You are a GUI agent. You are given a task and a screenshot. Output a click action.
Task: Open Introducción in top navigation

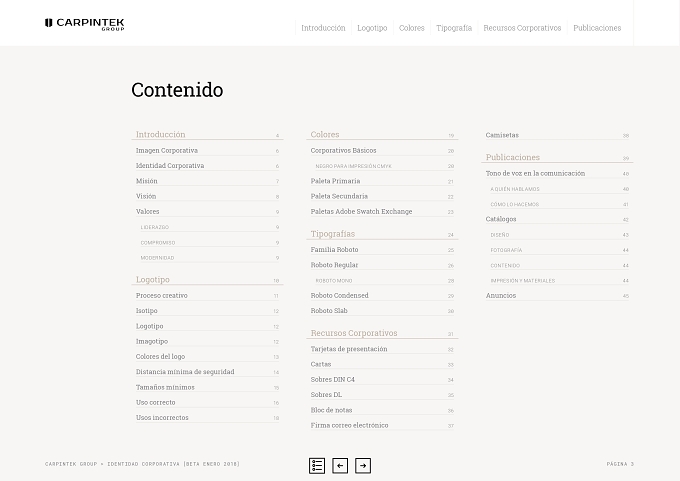[x=323, y=28]
